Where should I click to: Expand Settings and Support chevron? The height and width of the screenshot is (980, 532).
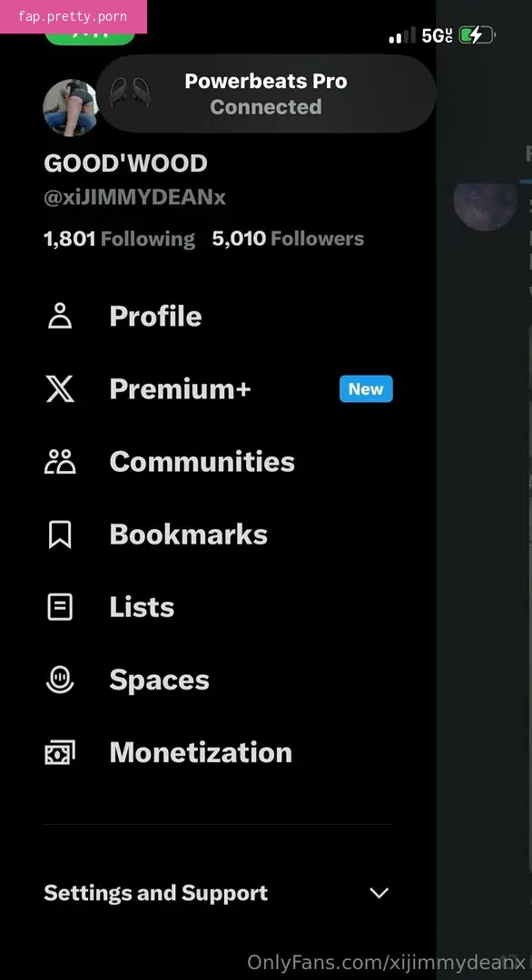[x=379, y=893]
